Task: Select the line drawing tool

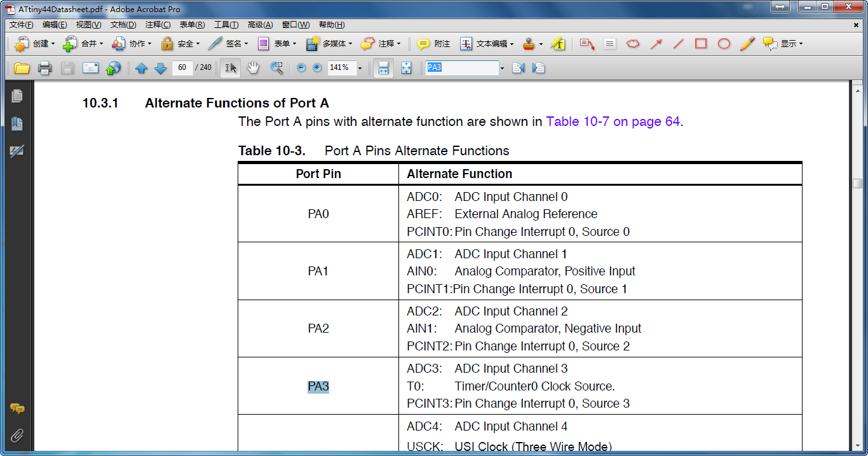Action: click(679, 44)
